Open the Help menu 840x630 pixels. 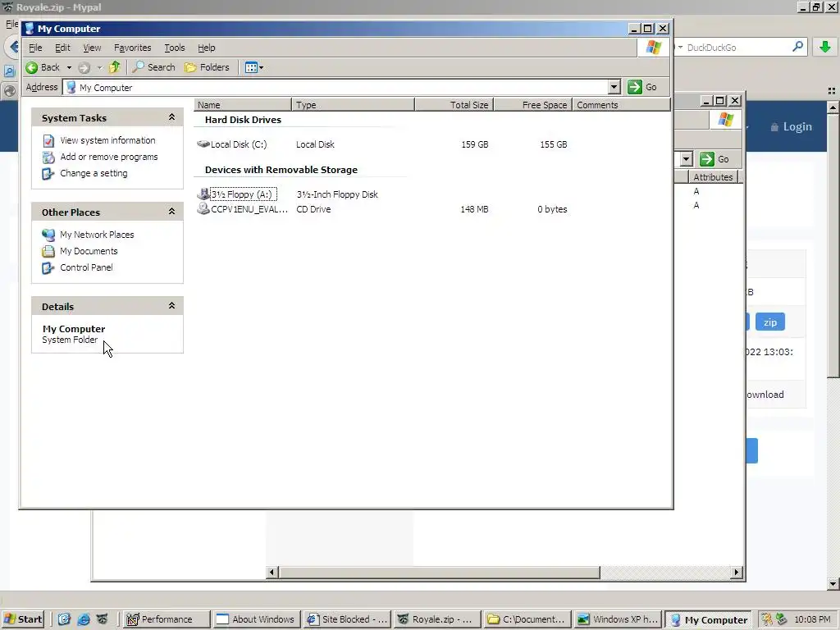(x=206, y=48)
